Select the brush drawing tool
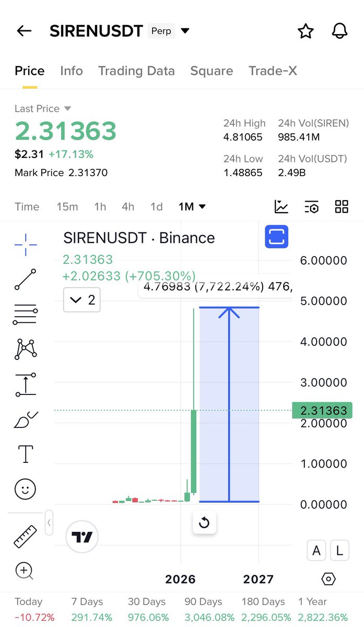 [26, 420]
